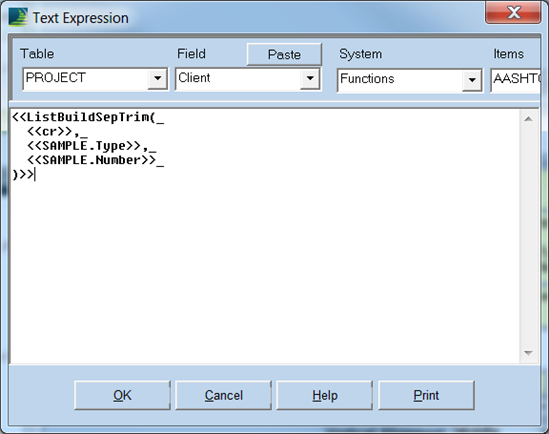Viewport: 549px width, 434px height.
Task: Expand the Field dropdown arrow
Action: (310, 78)
